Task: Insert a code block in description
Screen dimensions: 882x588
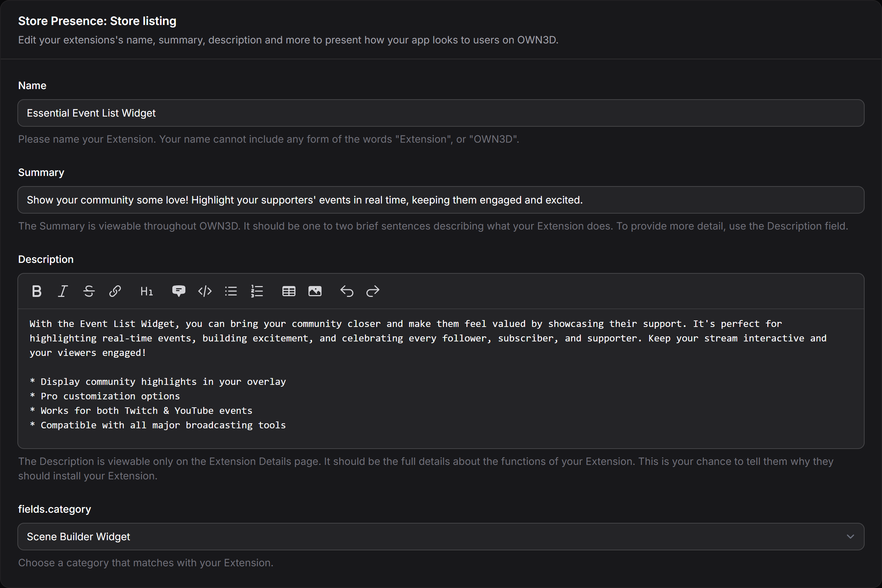Action: tap(205, 291)
